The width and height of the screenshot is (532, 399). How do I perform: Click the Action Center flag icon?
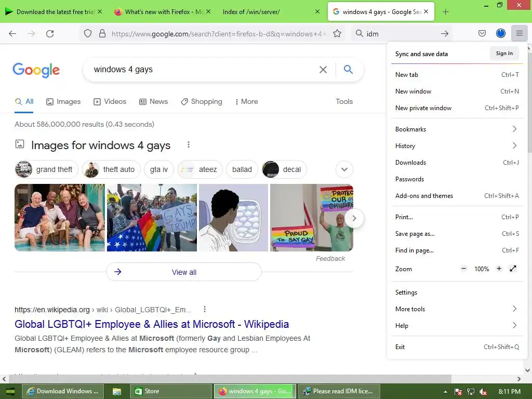tap(458, 391)
